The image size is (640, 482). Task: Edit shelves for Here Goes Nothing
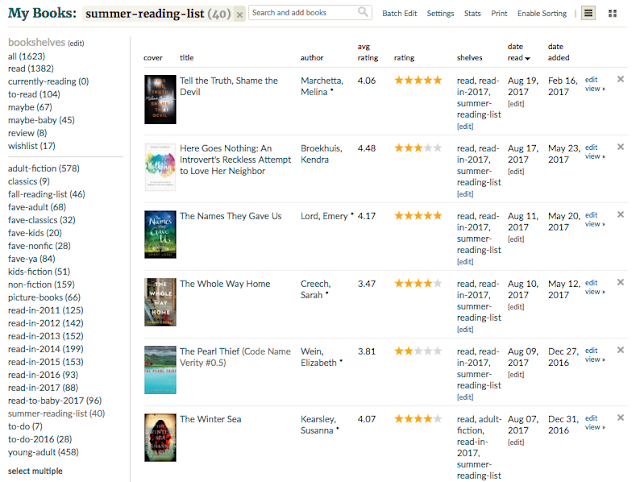pos(465,194)
